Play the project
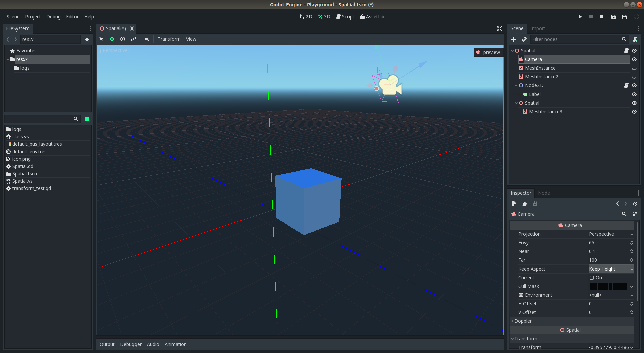This screenshot has height=353, width=644. 580,16
